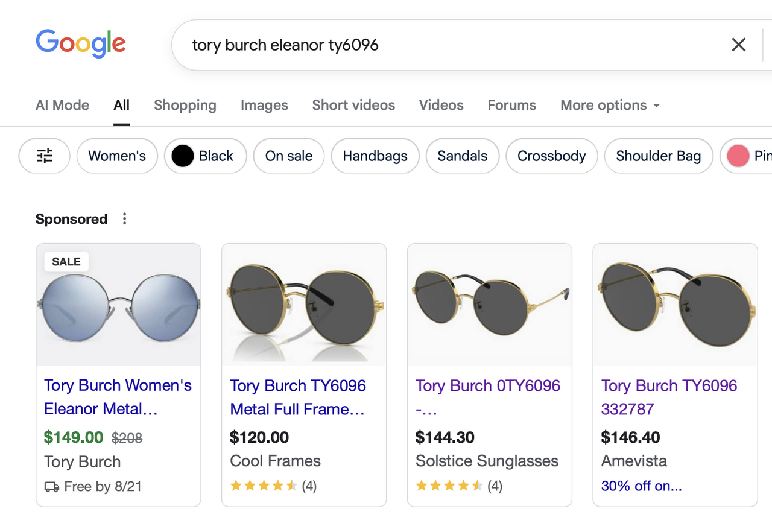Open the Shopping tab
This screenshot has width=772, height=532.
click(185, 105)
